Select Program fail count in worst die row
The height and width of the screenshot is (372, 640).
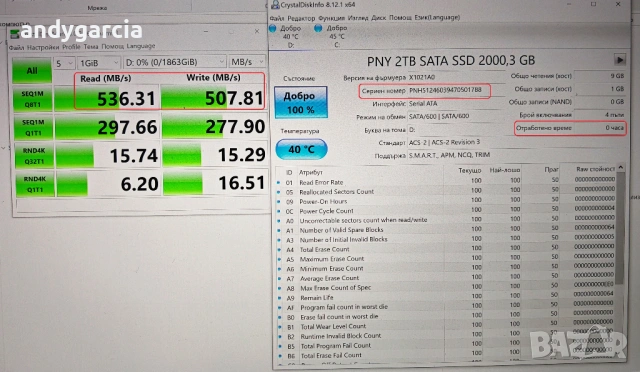pyautogui.click(x=446, y=307)
